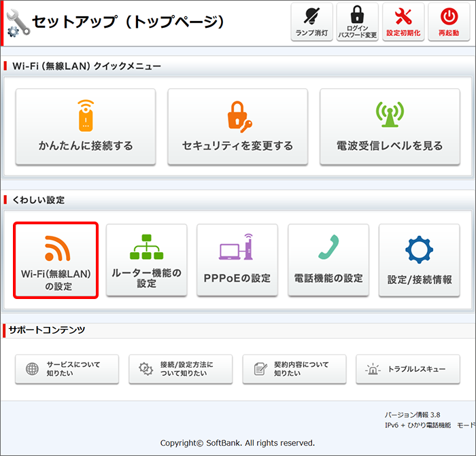Viewport: 476px width, 456px height.
Task: Click 接続/設定方法について知りたい button
Action: click(x=181, y=369)
